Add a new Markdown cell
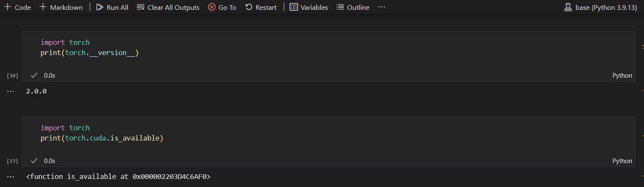The image size is (644, 187). (61, 7)
